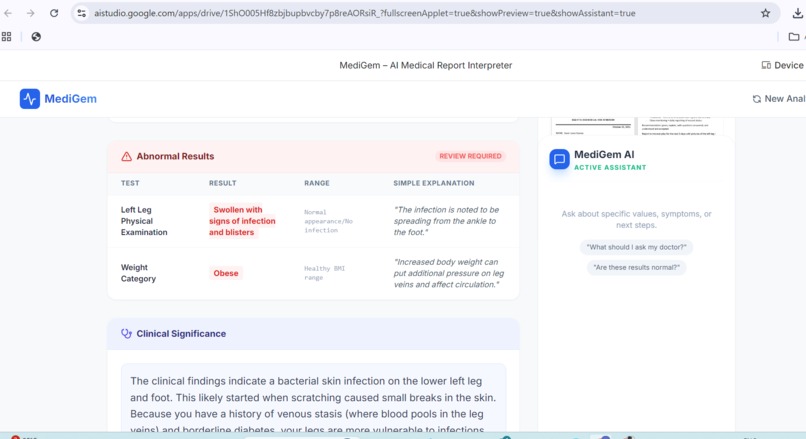Click the "Weight Category" test name

138,273
